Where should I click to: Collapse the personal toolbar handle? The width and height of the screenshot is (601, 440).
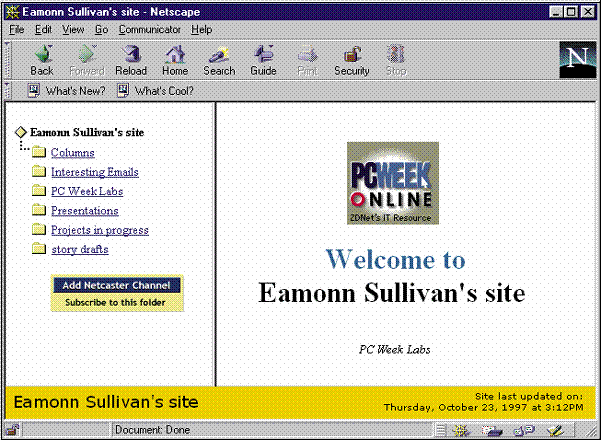pyautogui.click(x=7, y=91)
